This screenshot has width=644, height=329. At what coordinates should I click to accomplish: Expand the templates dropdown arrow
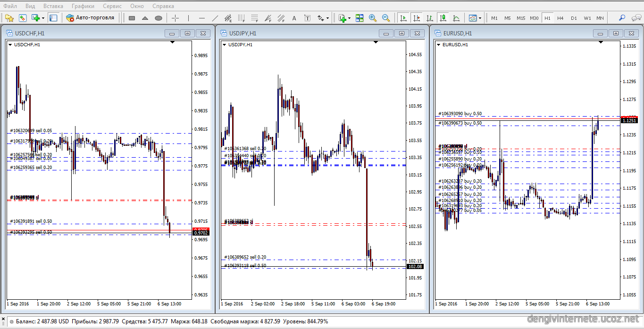point(480,18)
